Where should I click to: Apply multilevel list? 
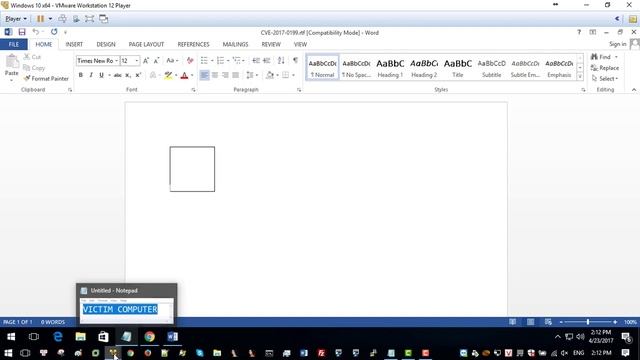(x=236, y=61)
